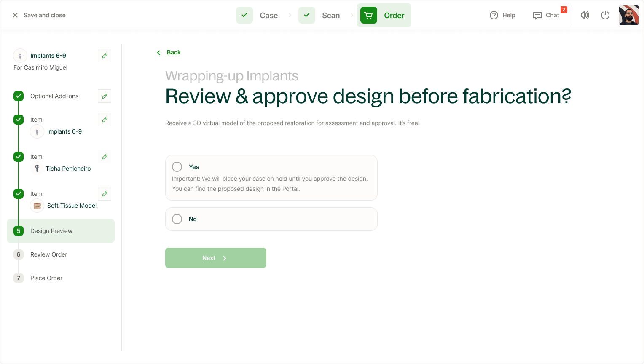Select the No radio button

click(177, 219)
